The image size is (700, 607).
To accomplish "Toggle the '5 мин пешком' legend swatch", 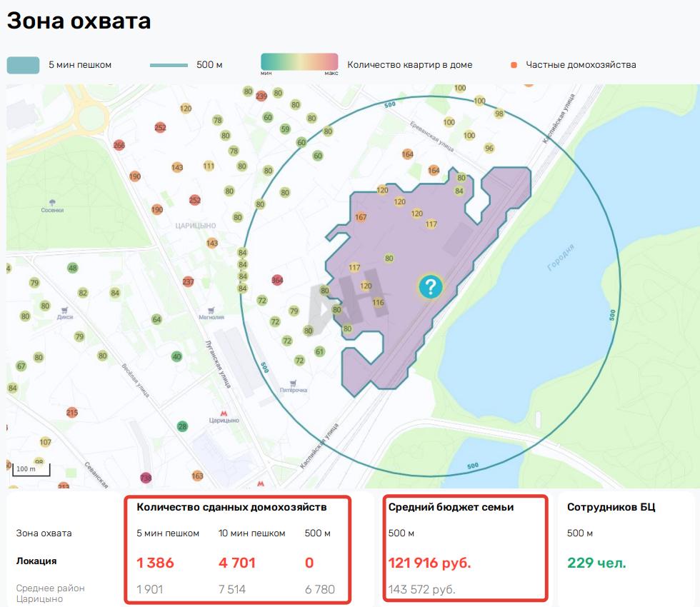I will coord(23,65).
